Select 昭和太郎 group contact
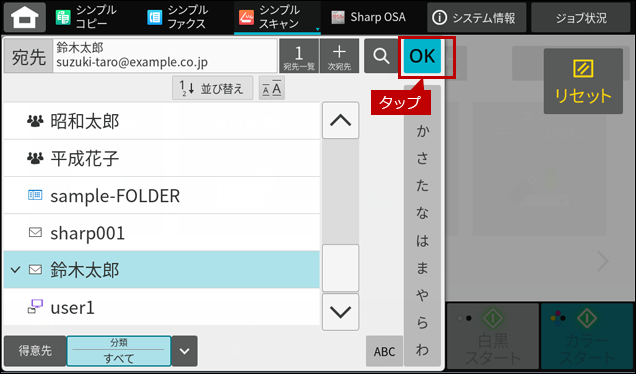 (x=161, y=121)
